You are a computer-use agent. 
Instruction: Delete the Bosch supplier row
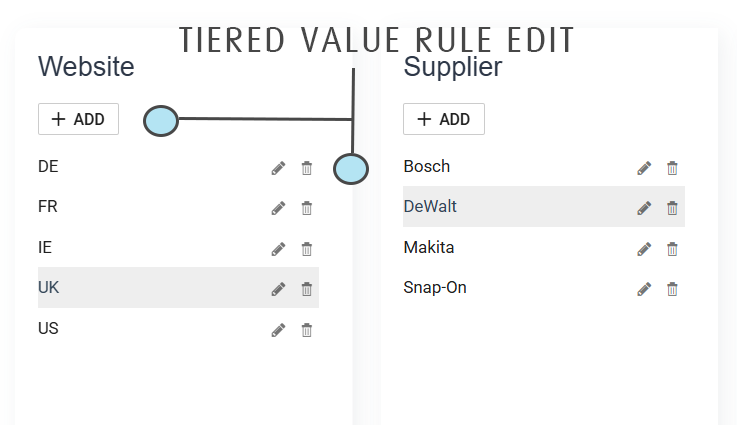tap(672, 168)
